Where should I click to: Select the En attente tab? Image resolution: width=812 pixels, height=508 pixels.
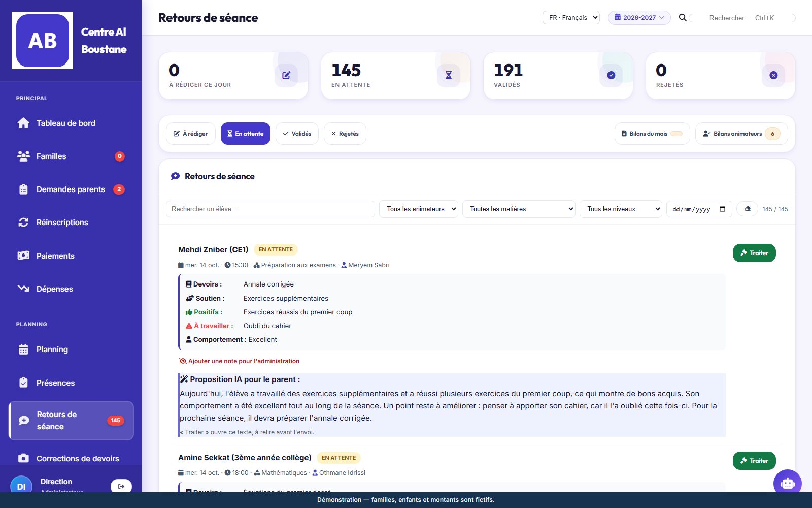point(246,134)
